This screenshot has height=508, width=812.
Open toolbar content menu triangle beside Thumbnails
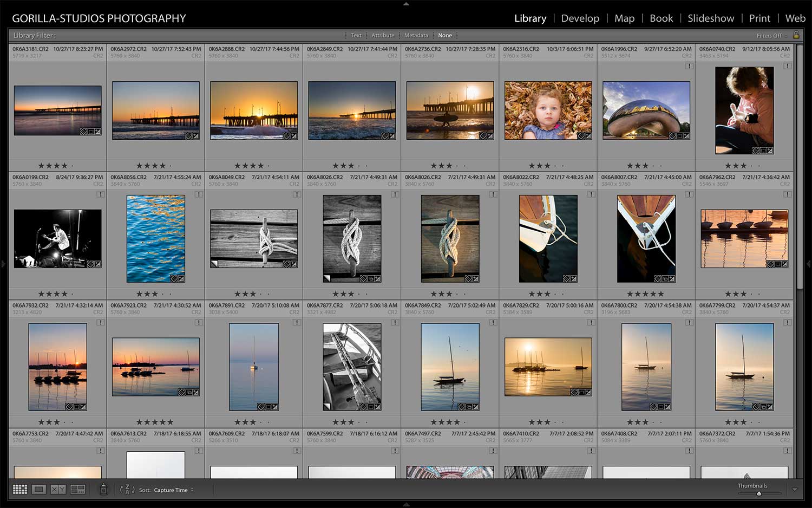point(795,490)
